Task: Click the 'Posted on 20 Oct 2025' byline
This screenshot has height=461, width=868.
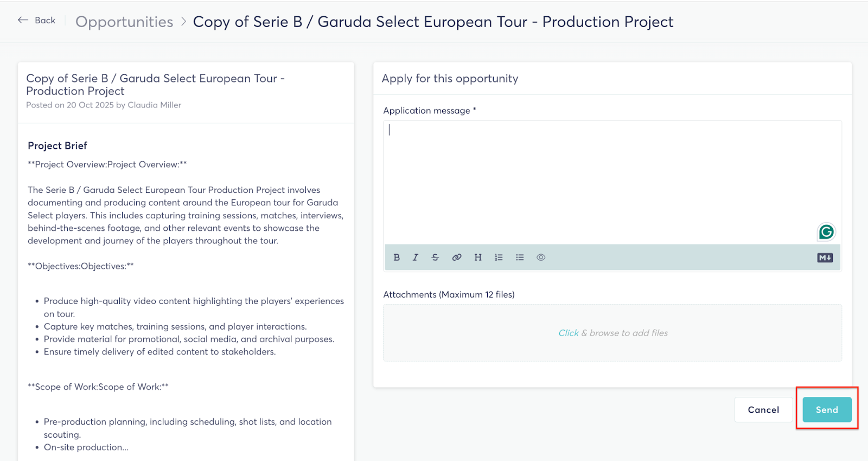Action: [104, 105]
